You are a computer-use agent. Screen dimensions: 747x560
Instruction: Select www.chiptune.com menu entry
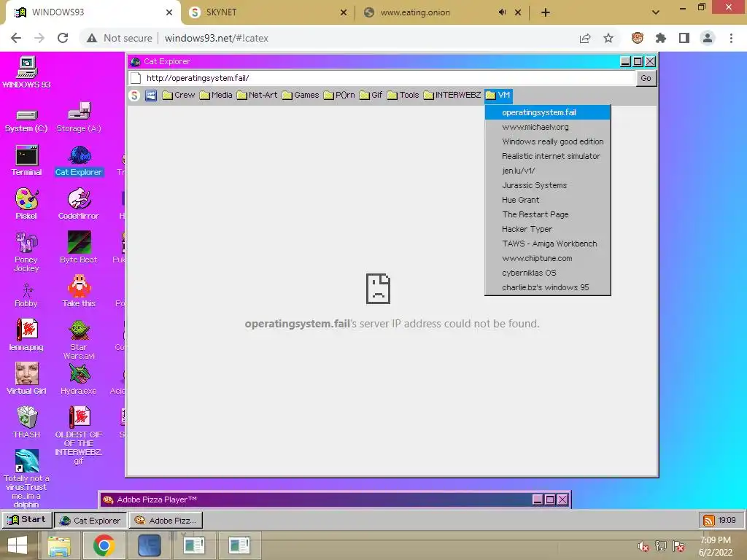pos(547,258)
